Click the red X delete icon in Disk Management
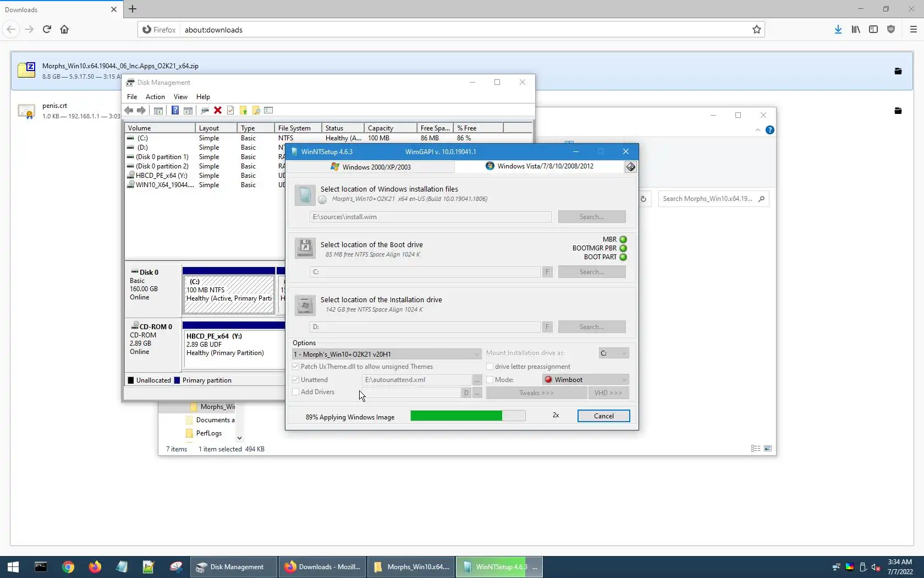Screen dimensions: 924x578 pos(218,111)
